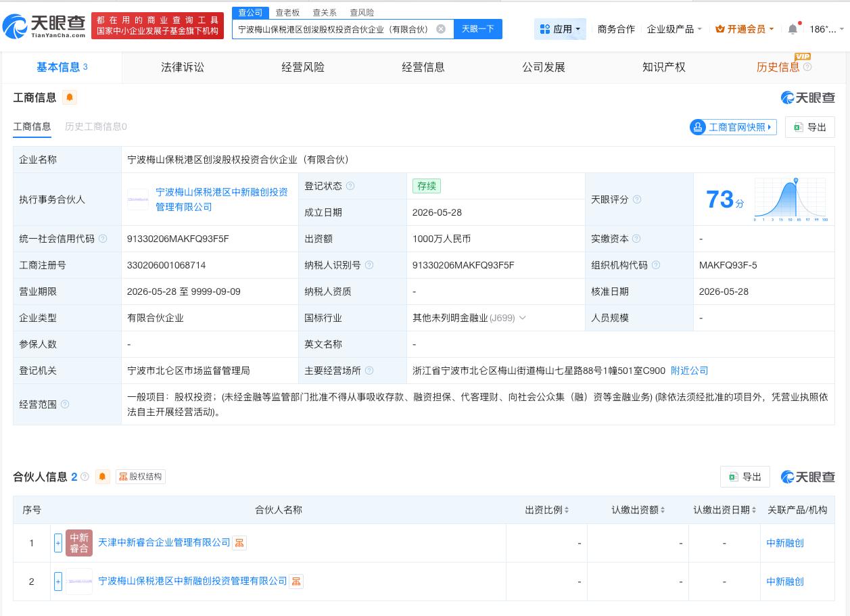Show help for 统一社会信用代码

pyautogui.click(x=103, y=239)
